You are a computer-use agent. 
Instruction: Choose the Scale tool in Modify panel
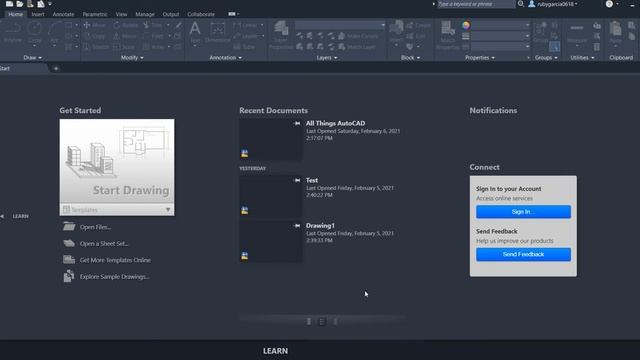(x=124, y=47)
